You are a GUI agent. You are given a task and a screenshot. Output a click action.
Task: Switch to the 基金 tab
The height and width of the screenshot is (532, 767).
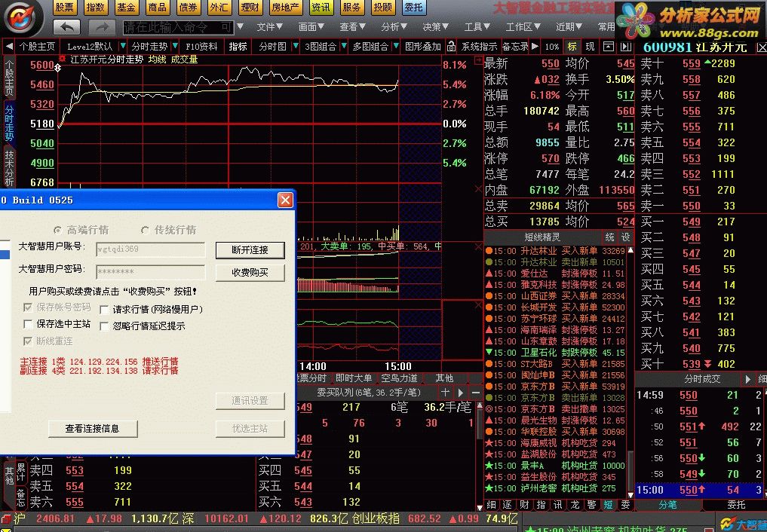[126, 8]
